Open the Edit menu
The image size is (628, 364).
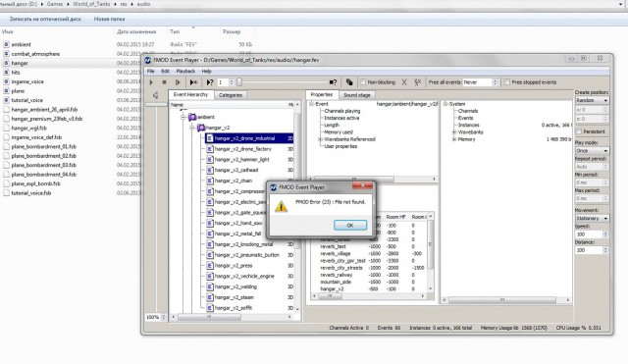(165, 72)
